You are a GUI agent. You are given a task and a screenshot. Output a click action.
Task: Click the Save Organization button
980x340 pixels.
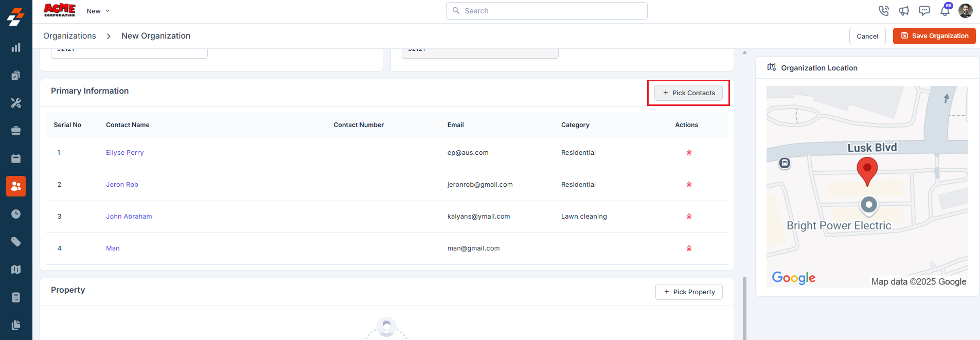[934, 36]
